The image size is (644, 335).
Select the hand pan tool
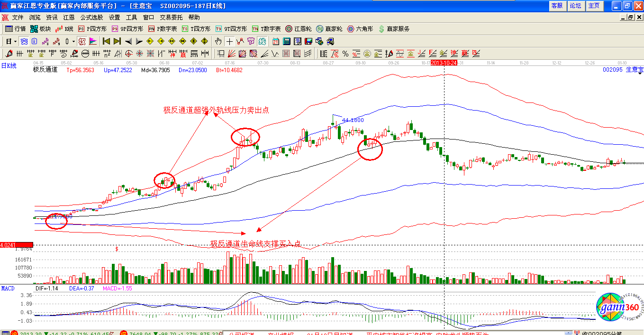click(218, 41)
